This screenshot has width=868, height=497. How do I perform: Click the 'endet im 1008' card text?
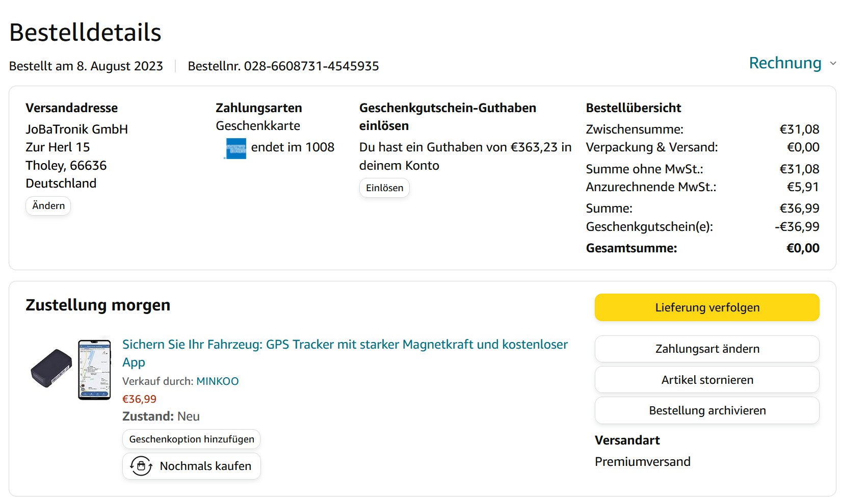click(x=293, y=147)
